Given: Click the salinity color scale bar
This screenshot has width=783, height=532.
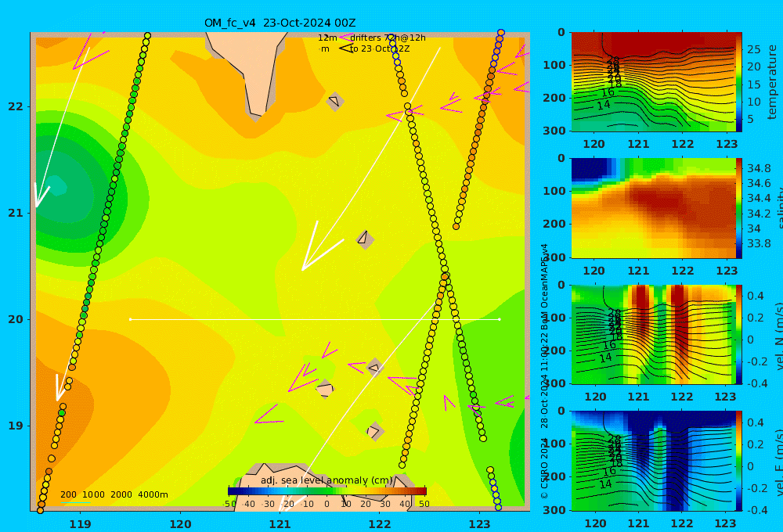Looking at the screenshot, I should coord(738,208).
